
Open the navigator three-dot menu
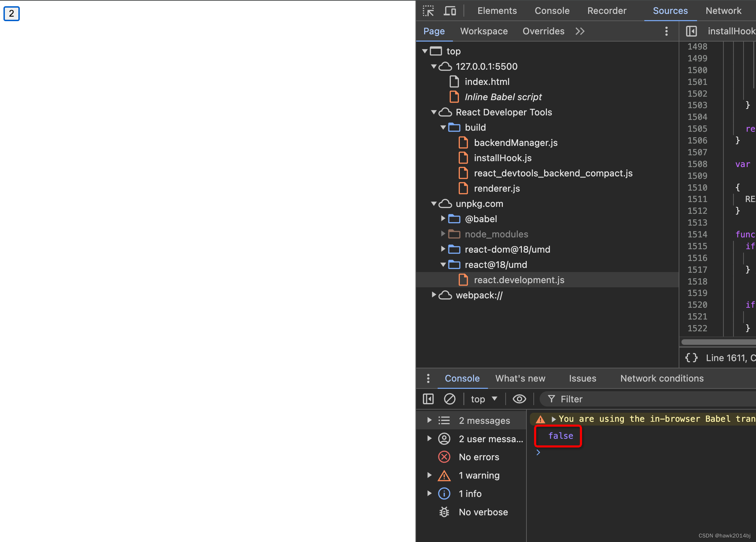(666, 31)
